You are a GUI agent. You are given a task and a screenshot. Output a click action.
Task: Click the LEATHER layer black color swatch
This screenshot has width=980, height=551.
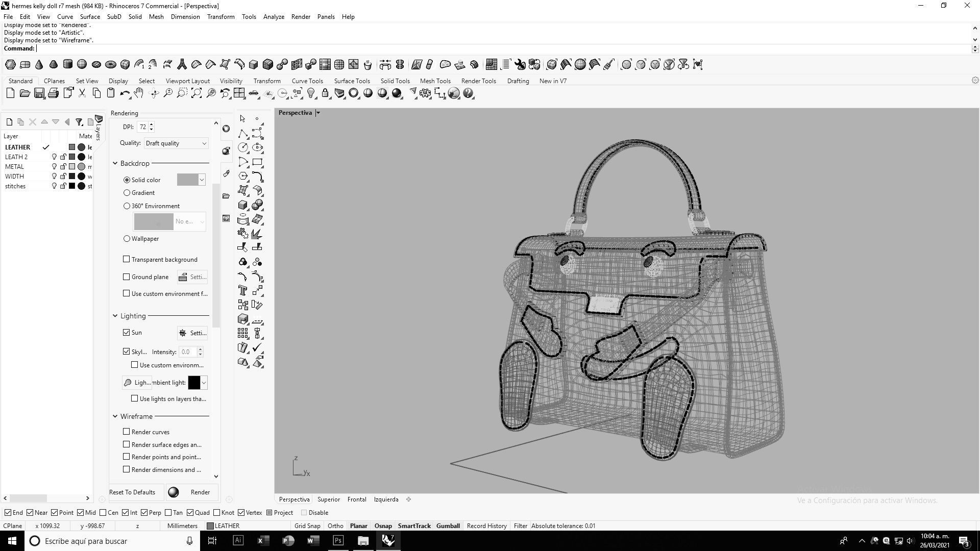[x=72, y=147]
